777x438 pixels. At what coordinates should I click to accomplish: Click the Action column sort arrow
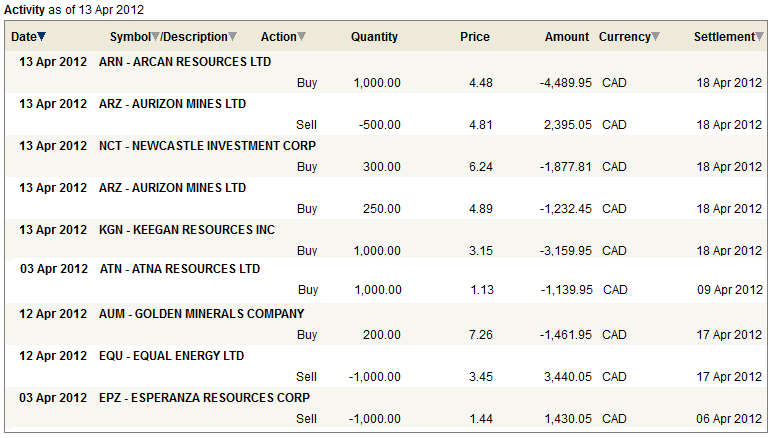tap(302, 37)
